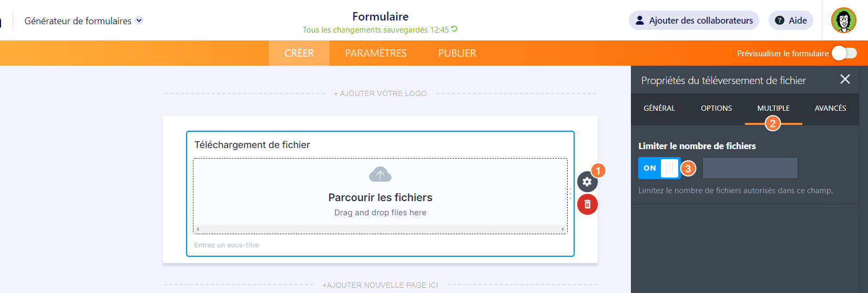This screenshot has width=868, height=293.
Task: Open file upload field settings gear
Action: point(587,182)
